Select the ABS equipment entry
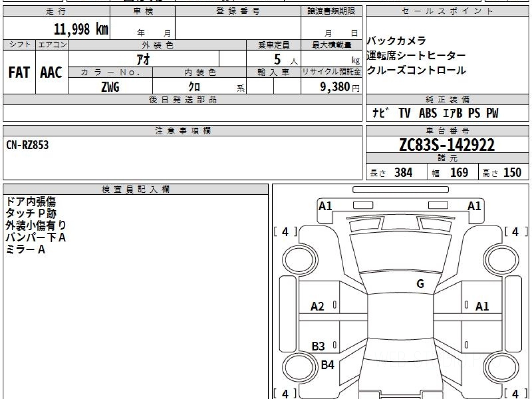The image size is (532, 399). click(x=428, y=113)
